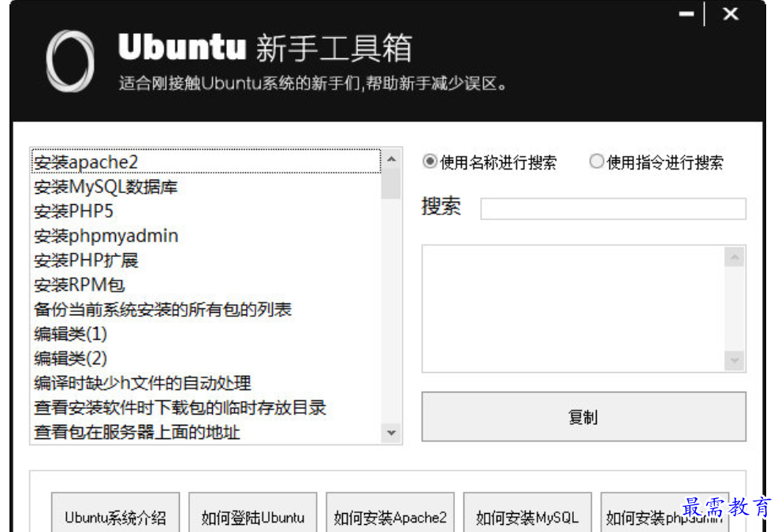The width and height of the screenshot is (778, 532).
Task: Open the 如何安装Apache2 guide
Action: pyautogui.click(x=390, y=514)
